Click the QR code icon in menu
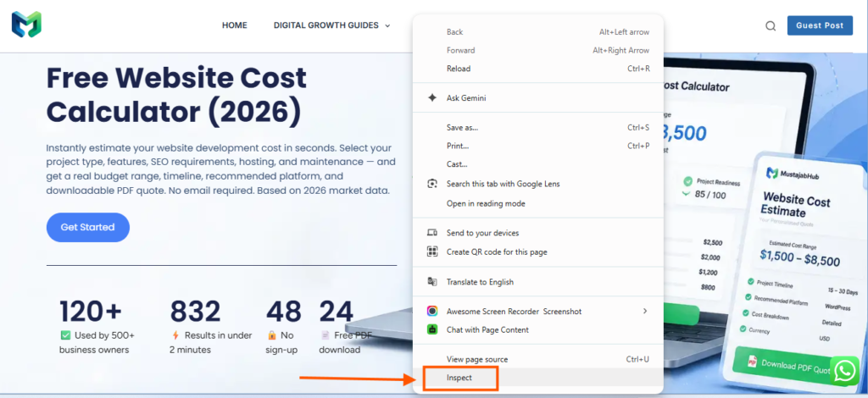 click(432, 252)
